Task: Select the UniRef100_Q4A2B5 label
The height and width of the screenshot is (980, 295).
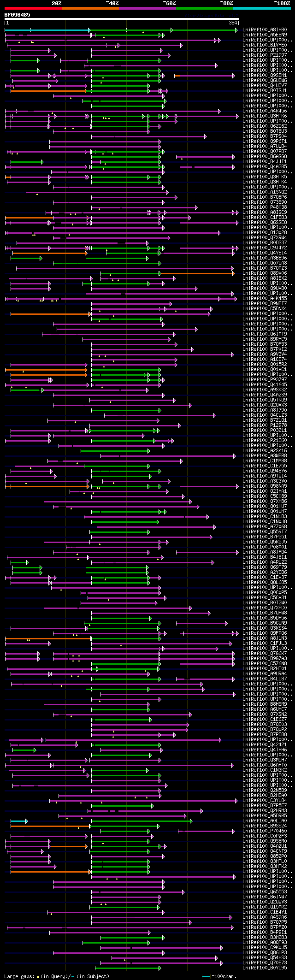Action: point(265,167)
